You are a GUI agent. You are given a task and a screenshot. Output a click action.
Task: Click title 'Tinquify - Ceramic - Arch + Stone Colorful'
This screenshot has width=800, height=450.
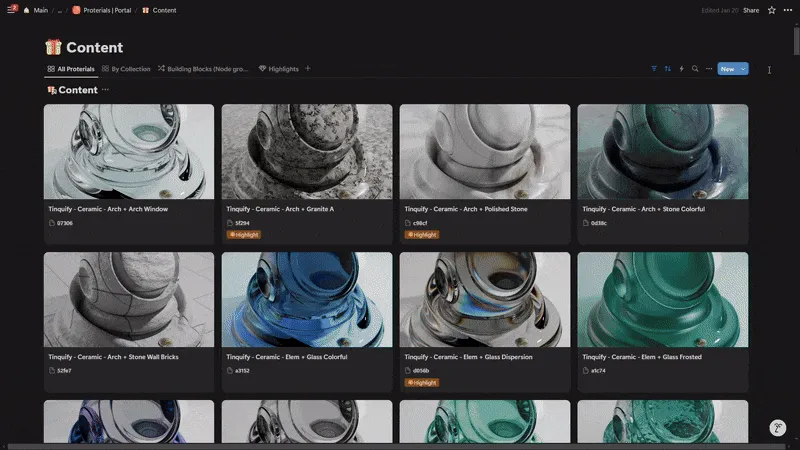tap(643, 209)
